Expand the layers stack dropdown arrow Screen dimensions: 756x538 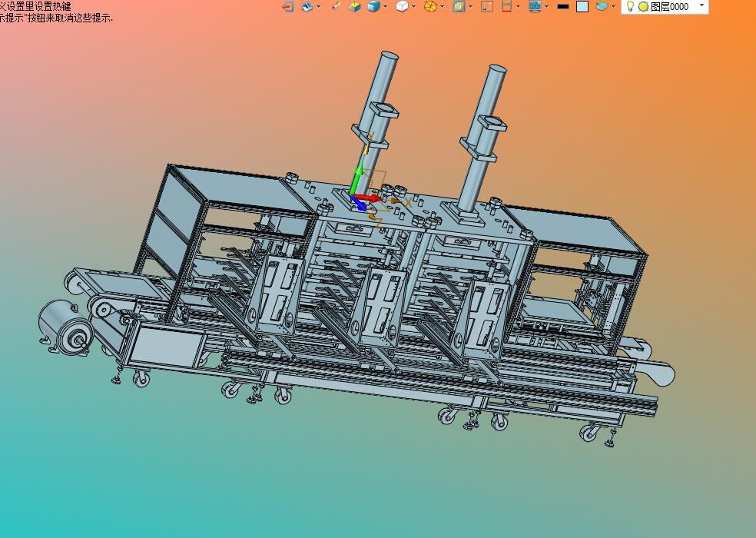(x=613, y=7)
